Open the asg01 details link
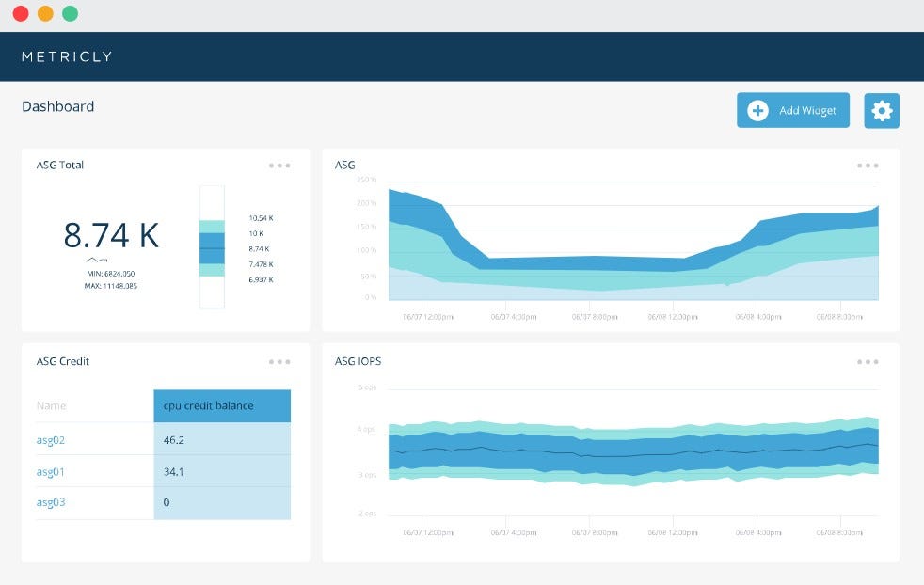Image resolution: width=924 pixels, height=585 pixels. (x=50, y=471)
